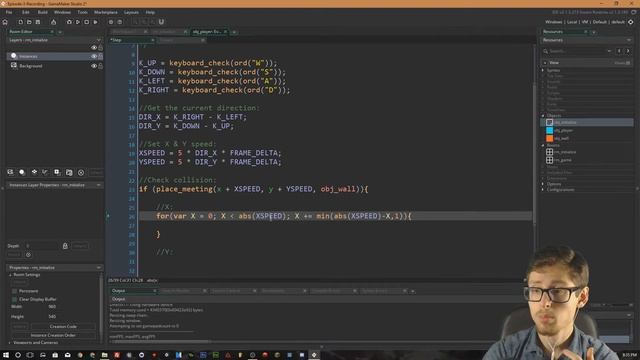The image size is (640, 360).
Task: Click the Save Project toolbar icon
Action: pos(38,22)
